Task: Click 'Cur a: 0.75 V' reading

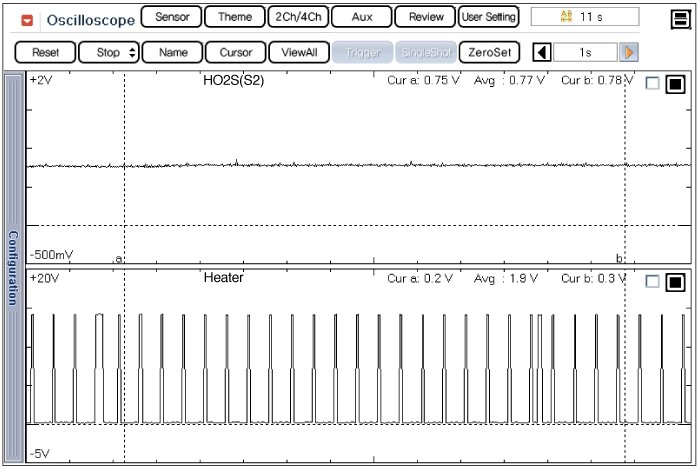Action: [x=423, y=80]
